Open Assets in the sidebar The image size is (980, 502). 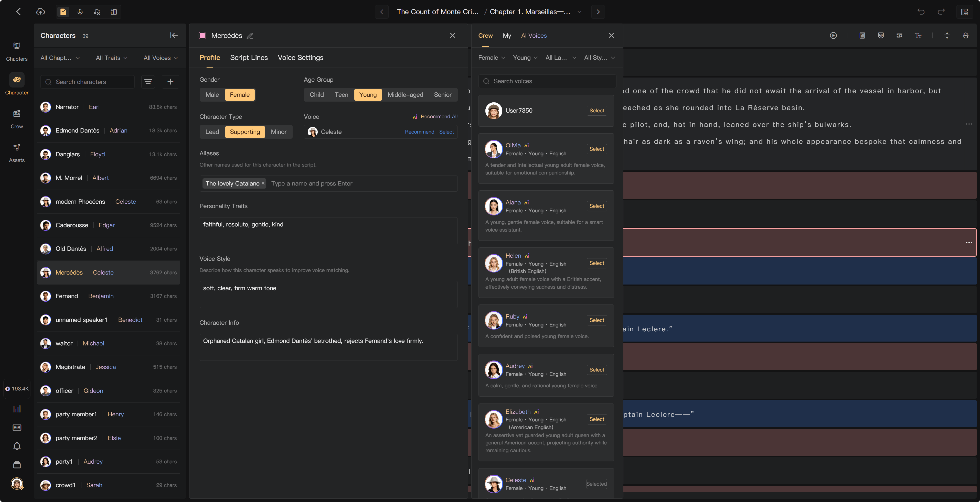click(x=17, y=152)
